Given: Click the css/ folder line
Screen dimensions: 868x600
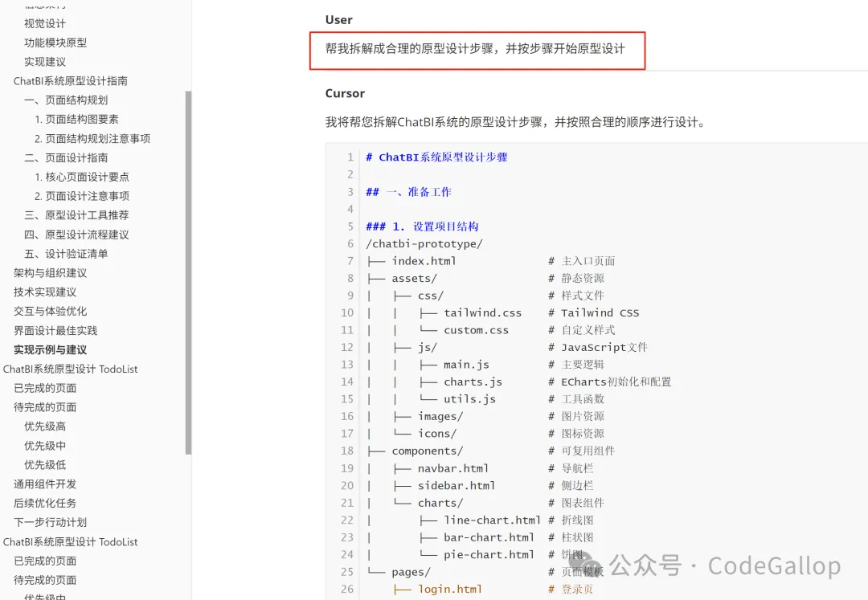Looking at the screenshot, I should point(430,296).
